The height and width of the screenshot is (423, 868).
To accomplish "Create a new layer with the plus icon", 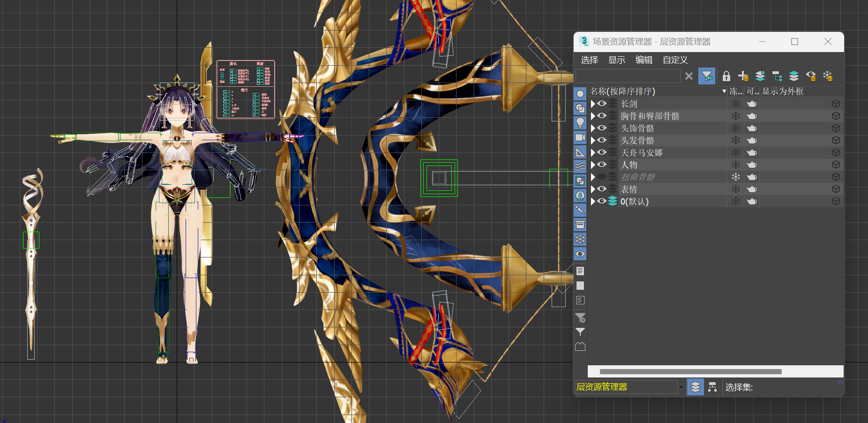I will [x=743, y=76].
